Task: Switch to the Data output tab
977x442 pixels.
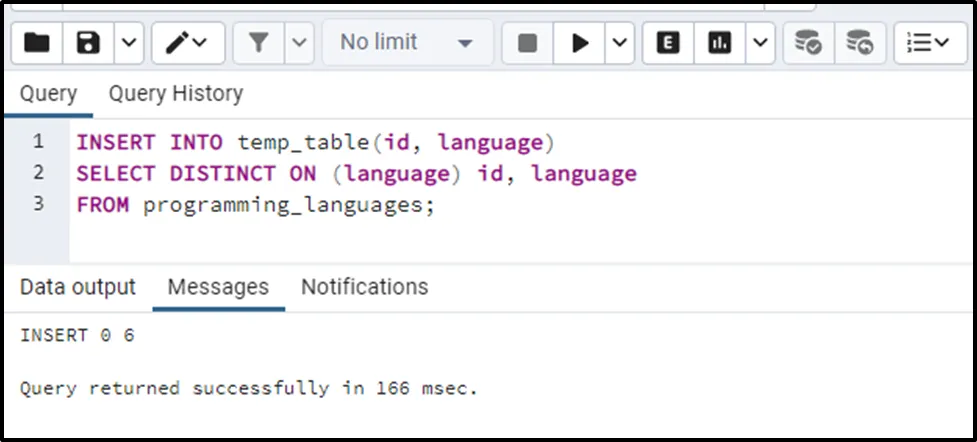Action: click(78, 287)
